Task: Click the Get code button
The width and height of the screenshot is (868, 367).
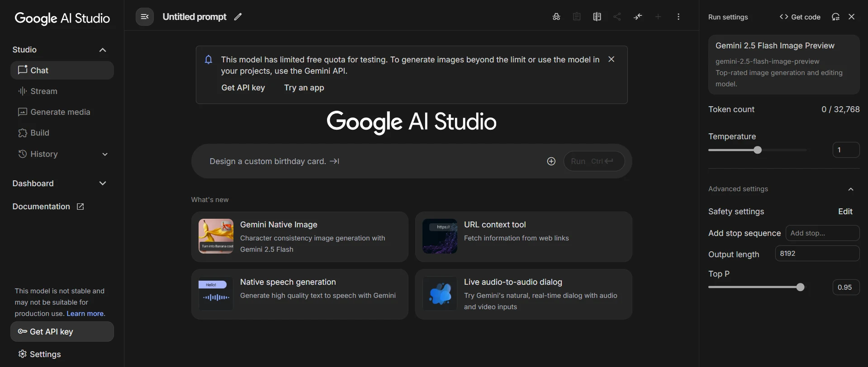Action: coord(800,17)
